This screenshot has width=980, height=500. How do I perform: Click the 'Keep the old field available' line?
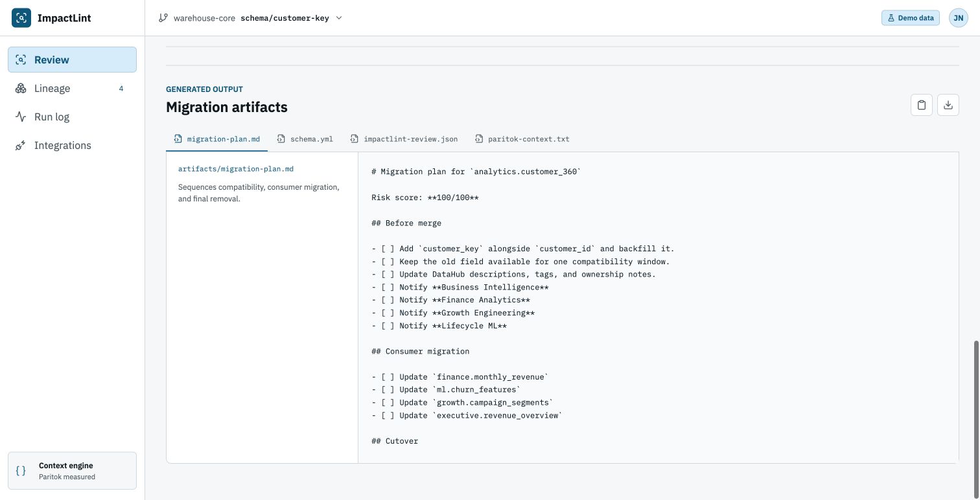click(520, 262)
